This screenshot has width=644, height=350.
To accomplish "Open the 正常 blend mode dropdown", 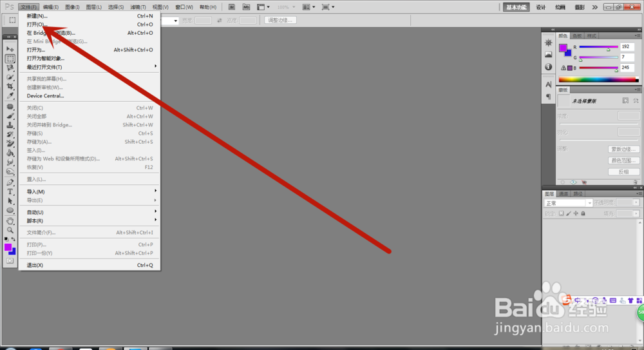I will [568, 203].
